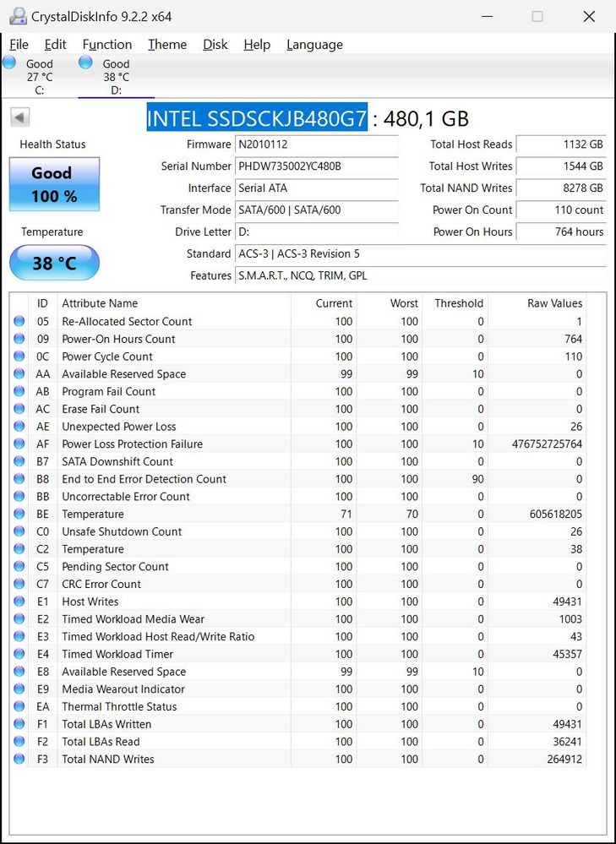
Task: Click status orb next to Media Wearout Indicator
Action: pos(19,689)
